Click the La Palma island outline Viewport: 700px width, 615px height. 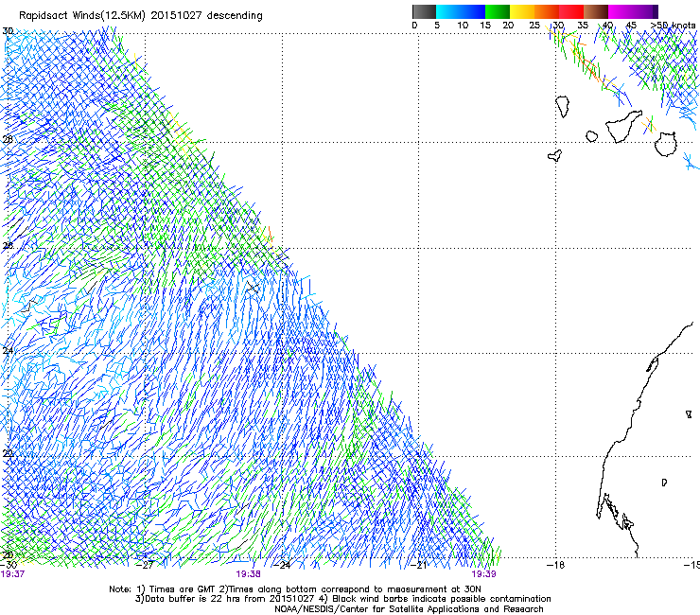563,106
